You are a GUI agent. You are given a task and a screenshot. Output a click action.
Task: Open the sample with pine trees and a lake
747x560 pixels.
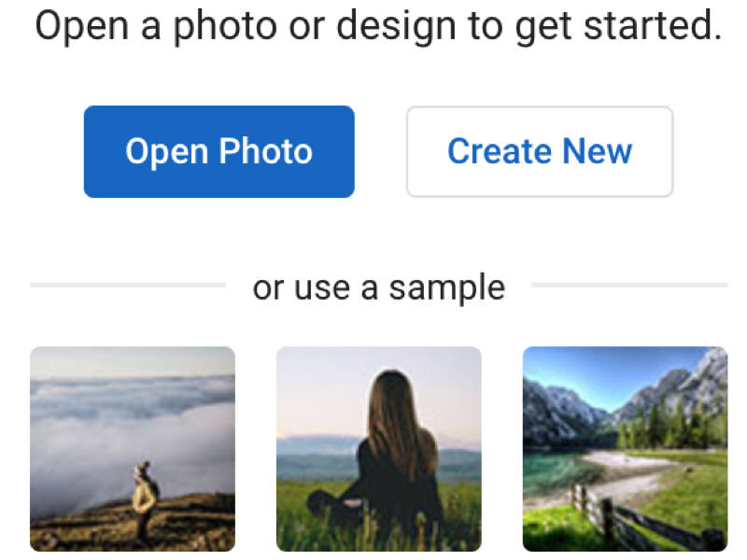pyautogui.click(x=625, y=449)
